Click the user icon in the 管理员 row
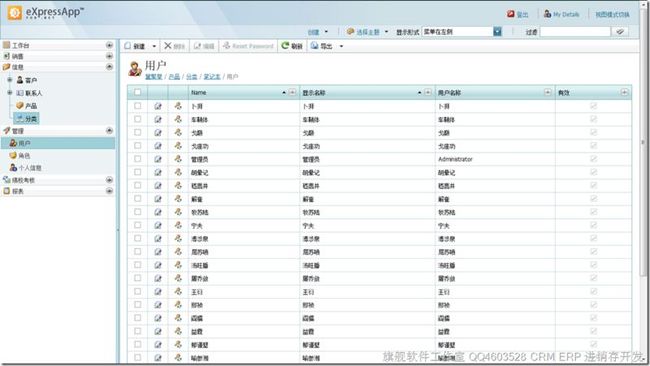The height and width of the screenshot is (366, 650). tap(178, 159)
